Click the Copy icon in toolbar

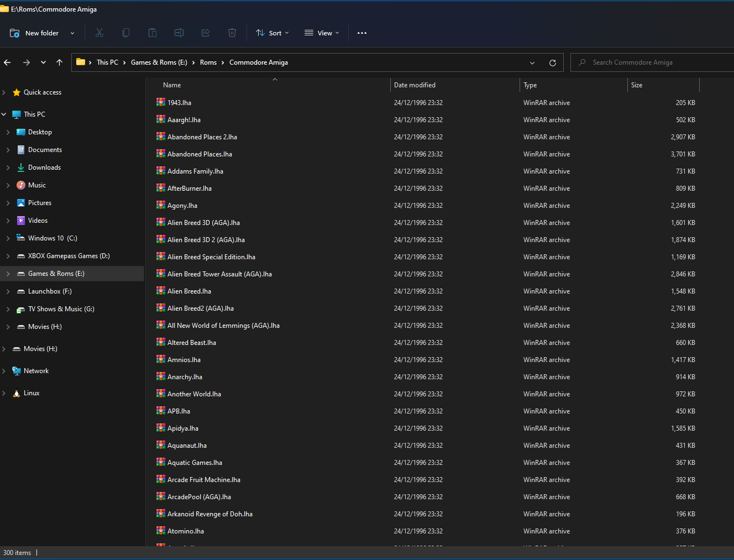pyautogui.click(x=126, y=33)
